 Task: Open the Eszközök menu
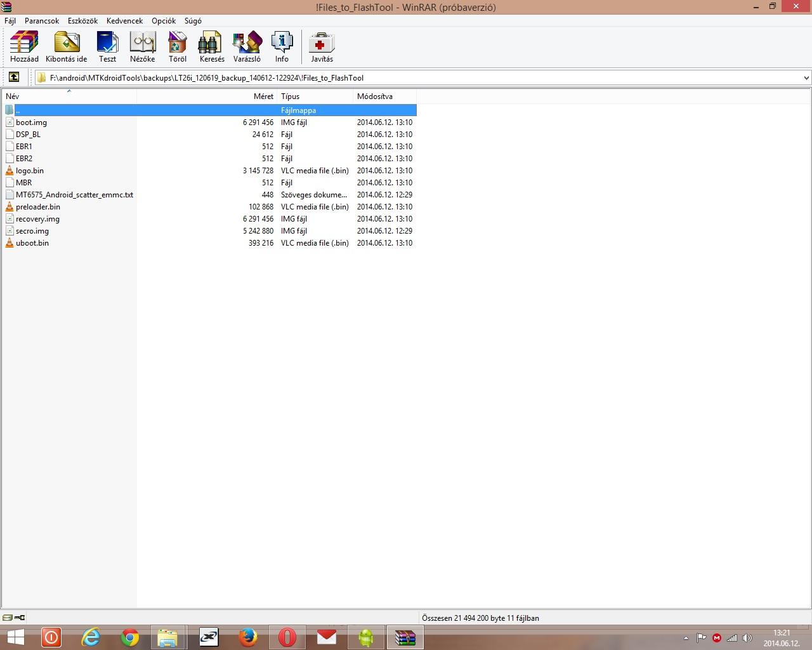point(82,20)
